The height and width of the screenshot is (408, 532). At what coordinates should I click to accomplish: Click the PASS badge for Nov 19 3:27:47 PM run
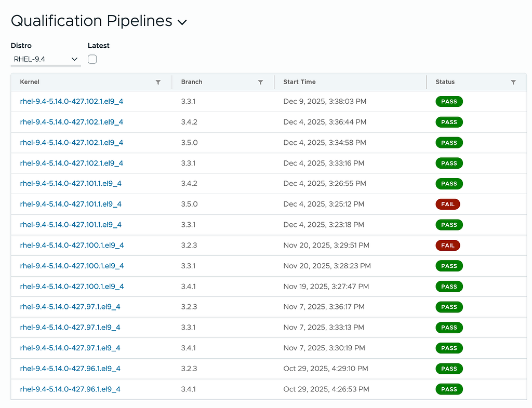pos(449,287)
